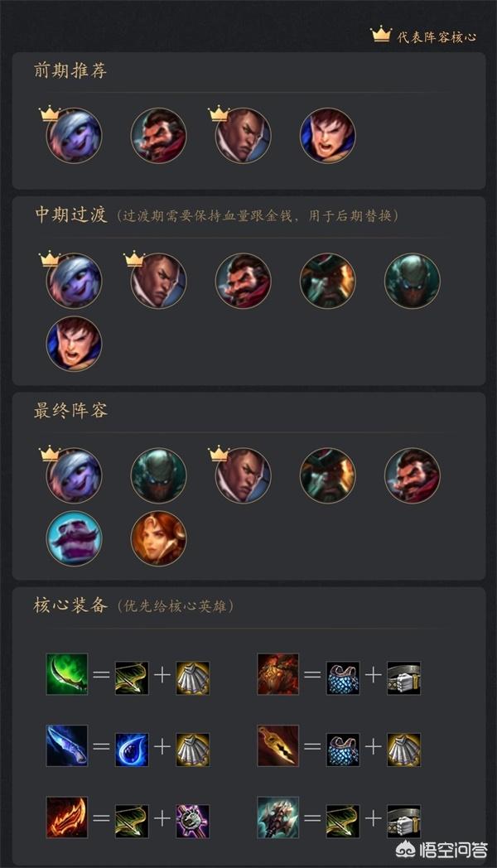Click Titanic Hydra item in bottom row
497x868 pixels.
pos(277,817)
